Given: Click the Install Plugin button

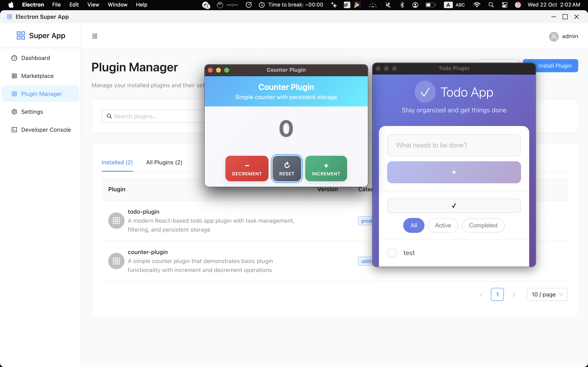Looking at the screenshot, I should [555, 65].
